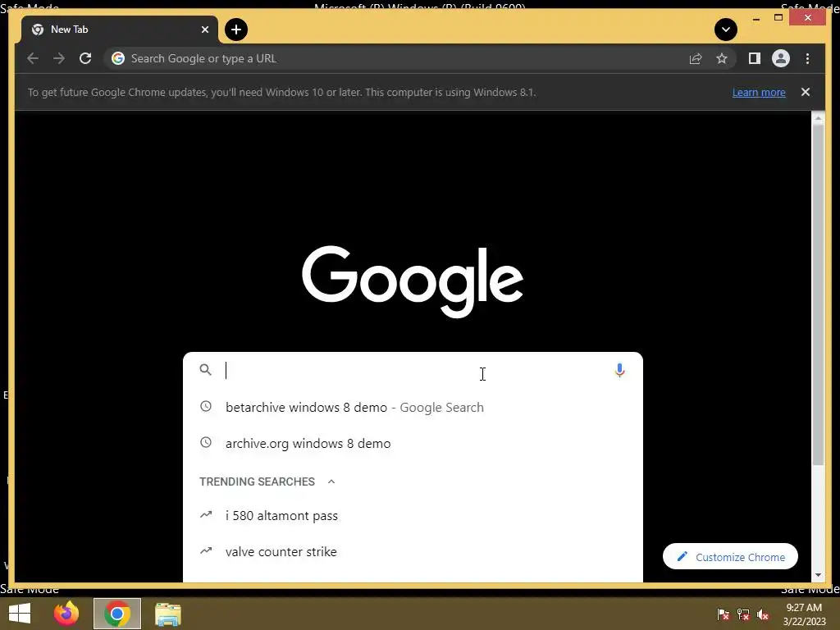Open File Explorer from the taskbar
The image size is (840, 630).
pyautogui.click(x=167, y=614)
